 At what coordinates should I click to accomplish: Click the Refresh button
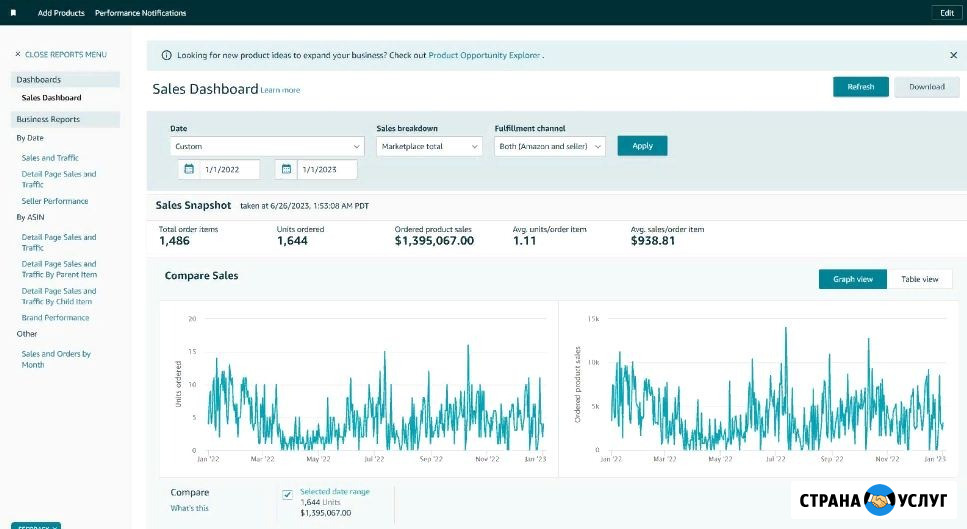coord(861,87)
